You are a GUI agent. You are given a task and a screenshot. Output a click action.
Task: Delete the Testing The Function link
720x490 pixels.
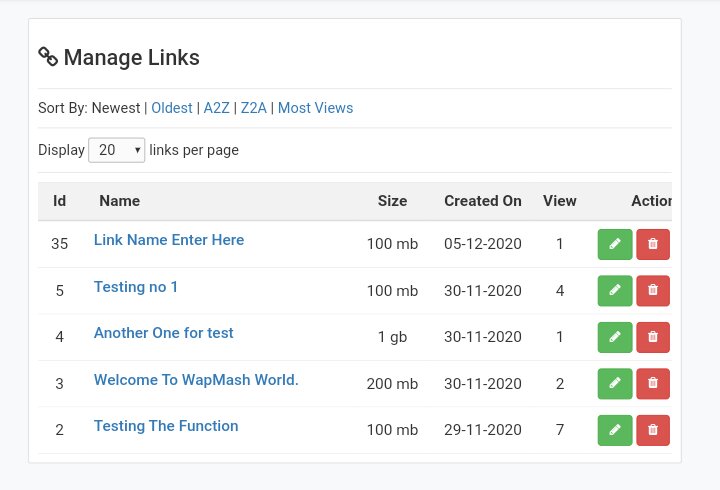pyautogui.click(x=653, y=430)
